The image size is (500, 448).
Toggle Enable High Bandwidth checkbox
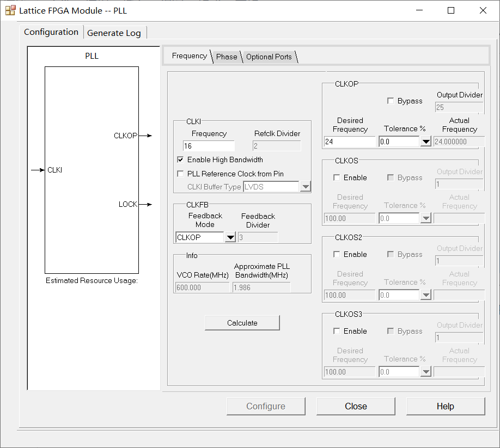pyautogui.click(x=180, y=159)
